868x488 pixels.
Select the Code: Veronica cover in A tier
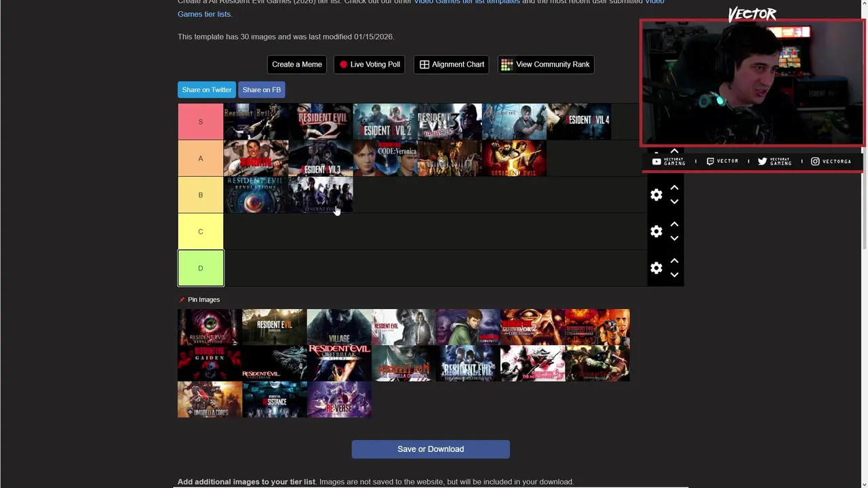tap(385, 158)
